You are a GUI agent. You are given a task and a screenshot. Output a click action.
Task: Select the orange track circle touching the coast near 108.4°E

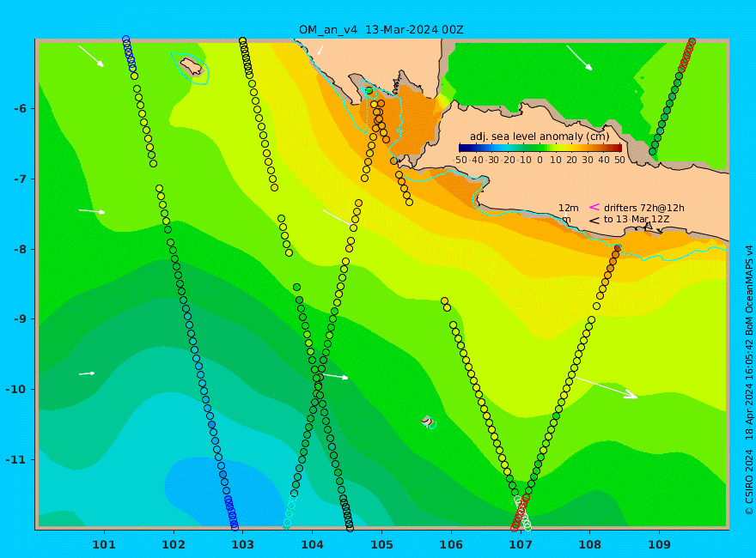tap(617, 249)
